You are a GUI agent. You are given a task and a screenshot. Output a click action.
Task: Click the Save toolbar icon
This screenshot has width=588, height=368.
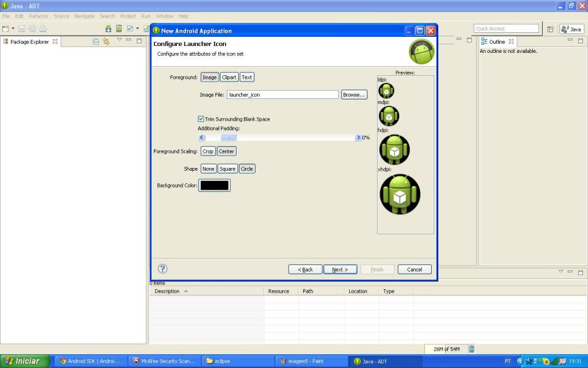[x=21, y=29]
